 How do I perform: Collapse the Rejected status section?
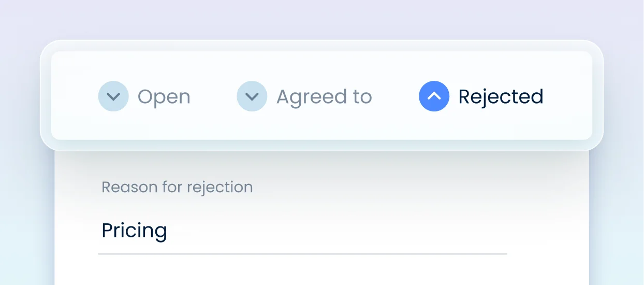point(434,96)
